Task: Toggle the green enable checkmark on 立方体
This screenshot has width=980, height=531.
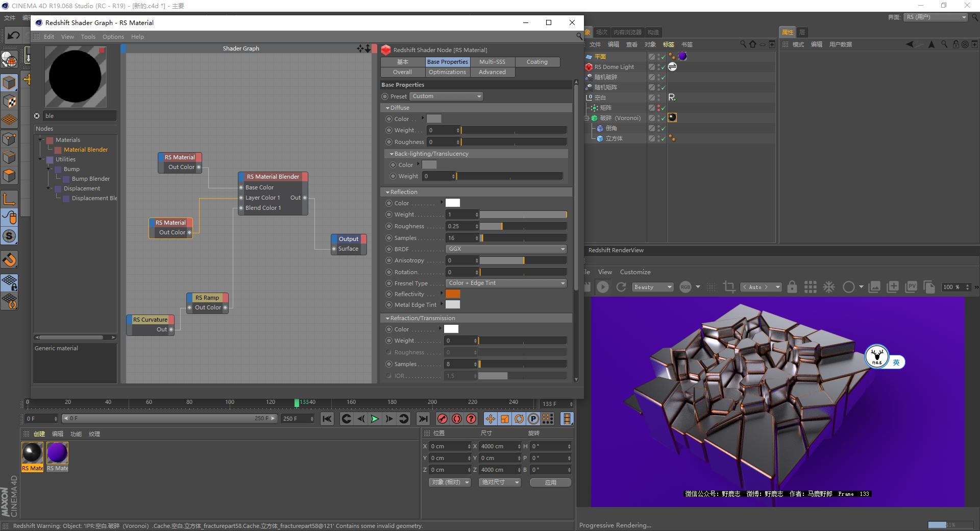Action: (663, 138)
